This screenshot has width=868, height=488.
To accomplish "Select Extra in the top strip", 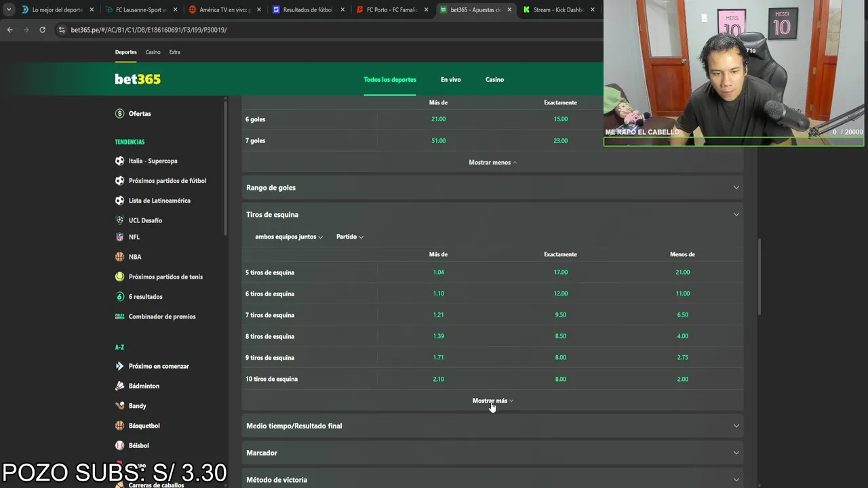I will click(x=175, y=52).
